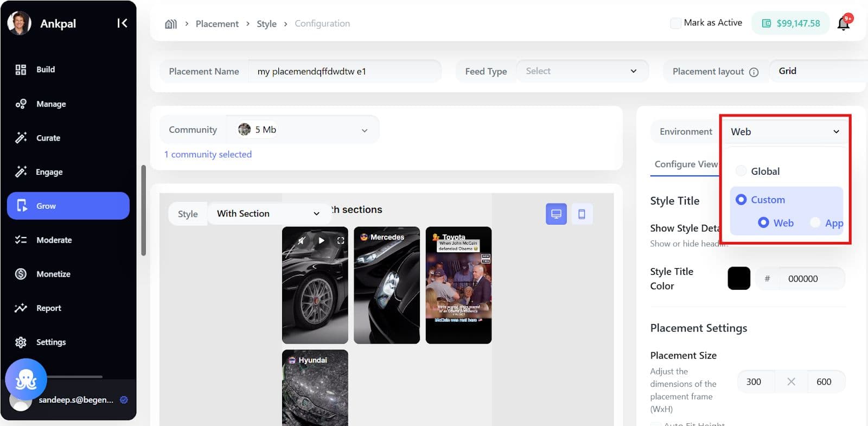Click the black Style Title color swatch
Screen dimensions: 868x426
click(738, 278)
